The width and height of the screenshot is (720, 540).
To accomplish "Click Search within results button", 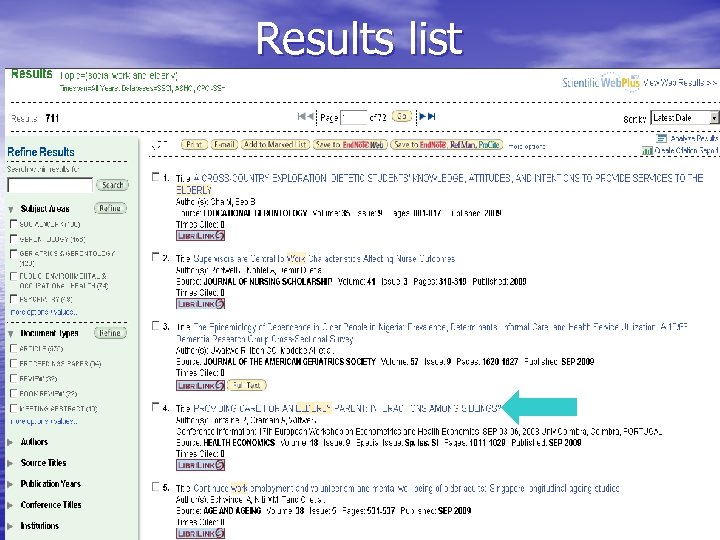I will coord(112,185).
